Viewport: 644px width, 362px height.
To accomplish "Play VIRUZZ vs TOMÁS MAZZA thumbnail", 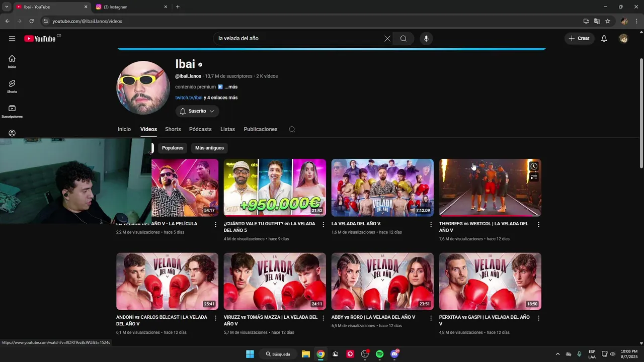I will [275, 281].
